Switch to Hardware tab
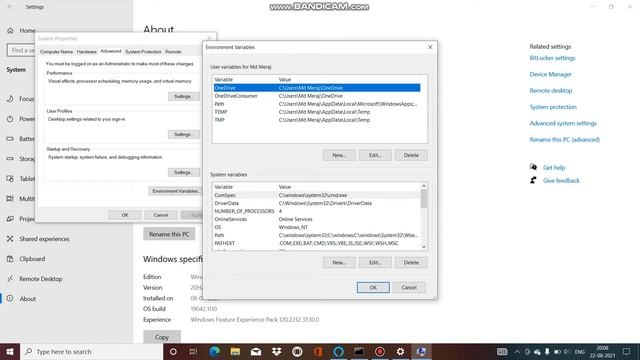 tap(87, 52)
